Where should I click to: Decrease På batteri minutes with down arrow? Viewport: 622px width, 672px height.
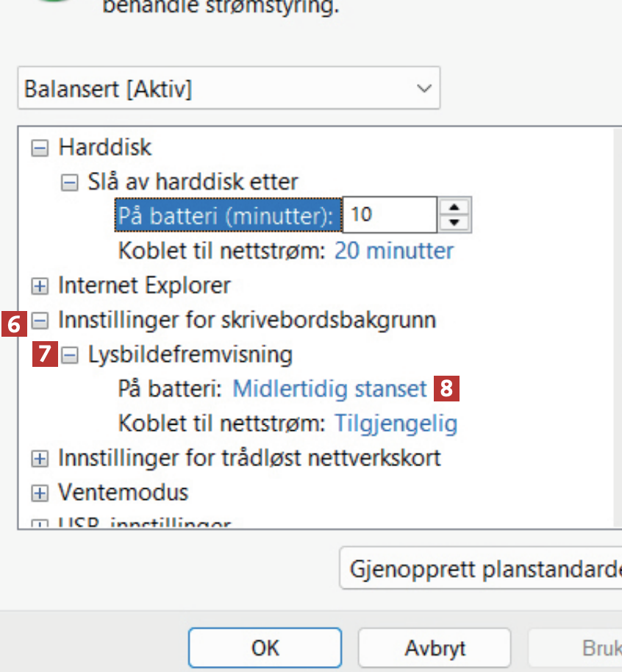click(454, 222)
